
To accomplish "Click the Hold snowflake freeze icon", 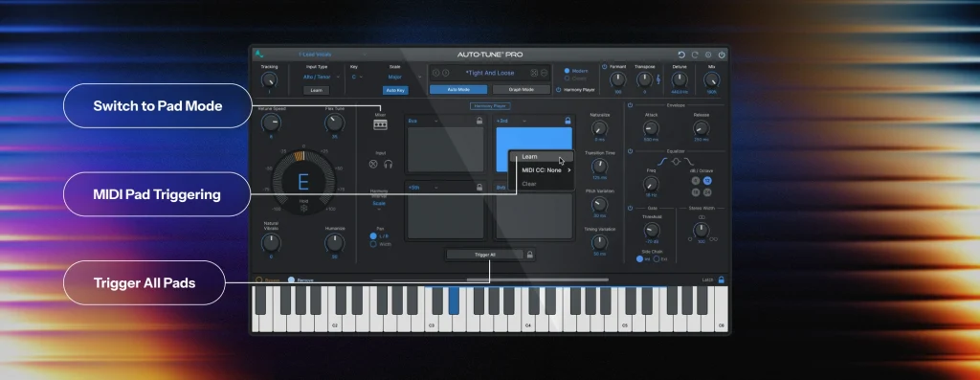I will tap(303, 209).
